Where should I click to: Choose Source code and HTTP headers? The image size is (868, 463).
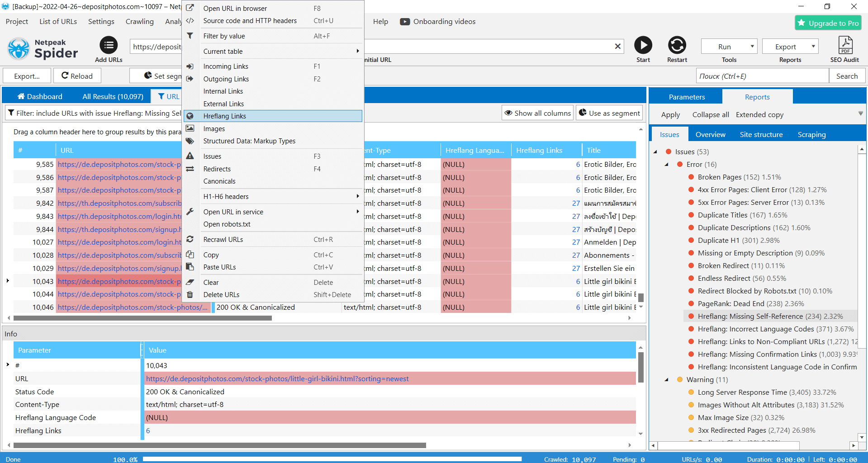click(x=273, y=21)
